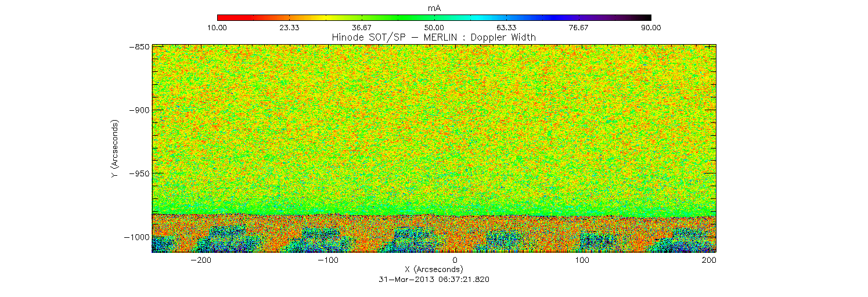Select the 76.67 colorbar tick label
868x297 pixels.
click(x=578, y=27)
